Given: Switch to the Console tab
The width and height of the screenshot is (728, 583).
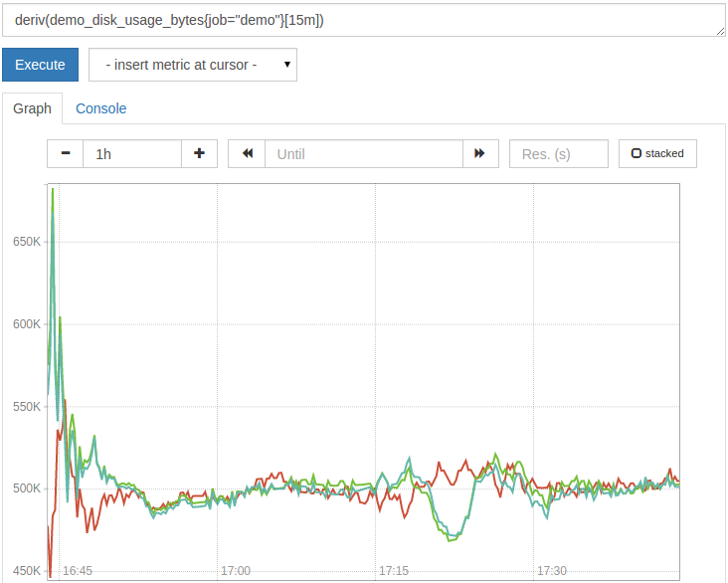Looking at the screenshot, I should [x=100, y=108].
